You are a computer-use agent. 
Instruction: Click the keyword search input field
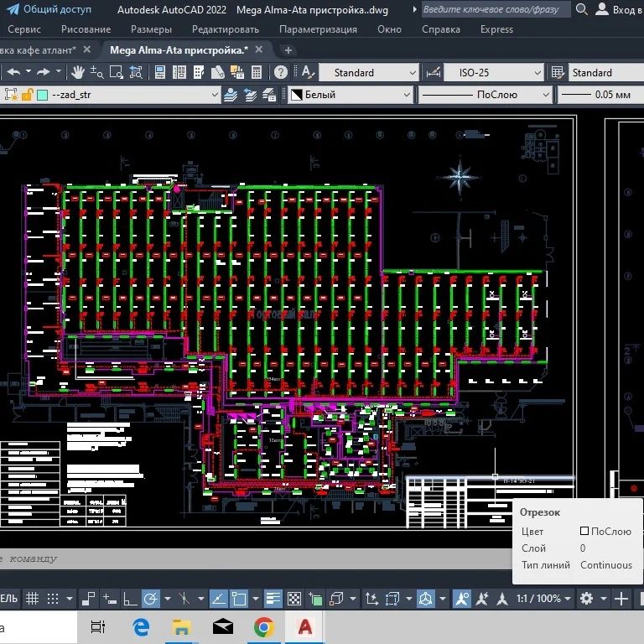pos(496,9)
